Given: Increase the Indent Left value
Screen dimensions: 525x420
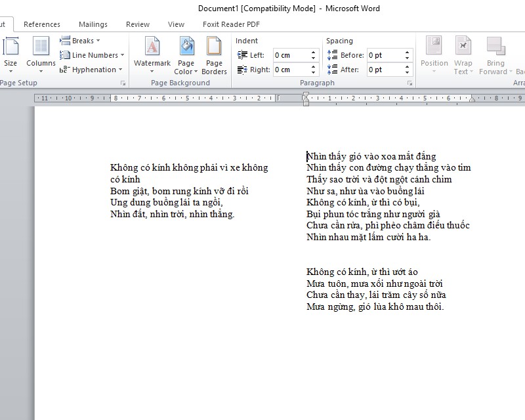Looking at the screenshot, I should tap(314, 52).
